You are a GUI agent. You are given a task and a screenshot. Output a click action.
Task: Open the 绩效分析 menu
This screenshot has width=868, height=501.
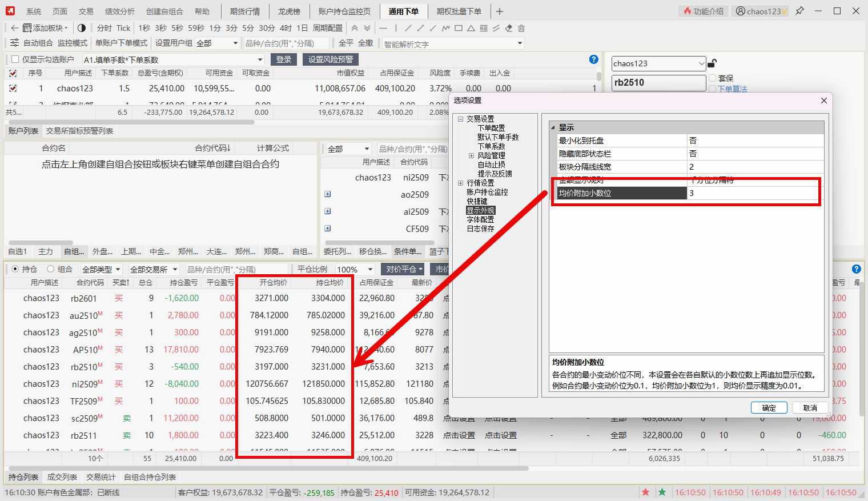click(x=120, y=11)
